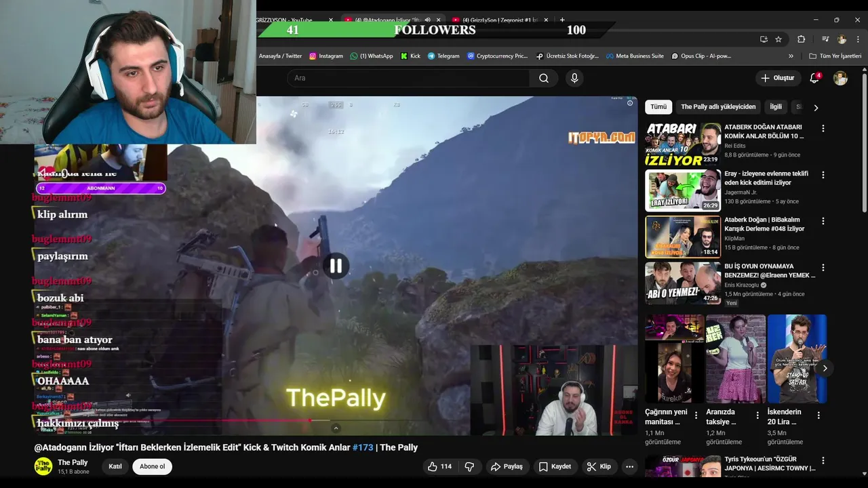The width and height of the screenshot is (868, 488).
Task: Open options for Çağrının yeni manitası short
Action: coord(696,415)
